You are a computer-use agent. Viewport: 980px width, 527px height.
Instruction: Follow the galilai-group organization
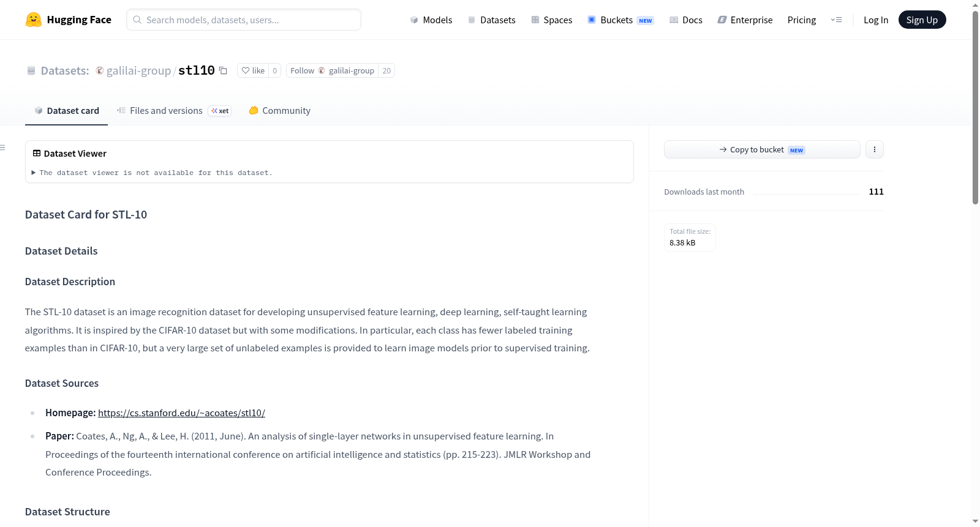pyautogui.click(x=332, y=71)
